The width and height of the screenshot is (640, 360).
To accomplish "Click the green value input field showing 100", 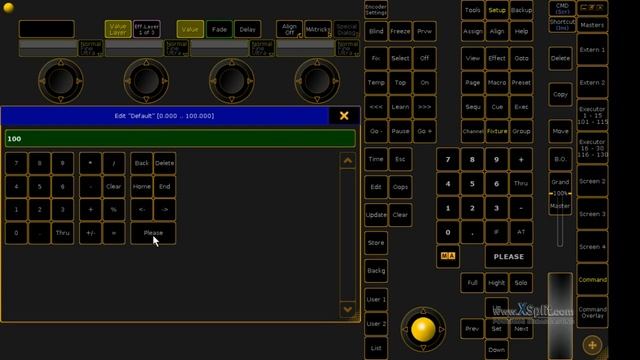I will (x=180, y=139).
